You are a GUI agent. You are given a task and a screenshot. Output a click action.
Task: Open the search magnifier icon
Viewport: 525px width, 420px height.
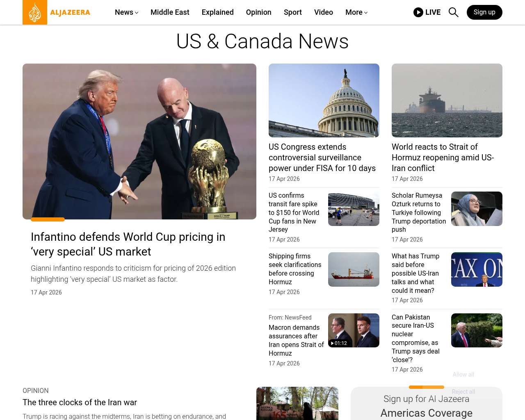coord(453,12)
